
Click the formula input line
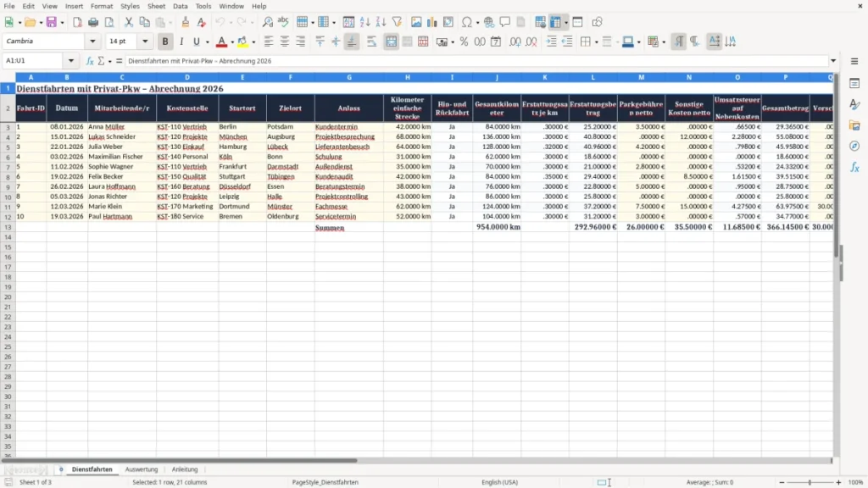[476, 61]
